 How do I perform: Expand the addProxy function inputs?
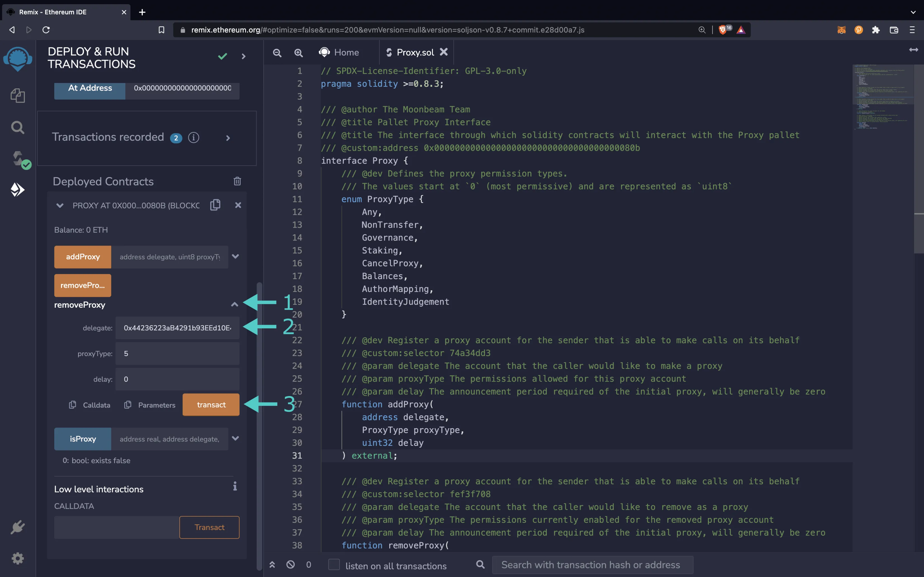[236, 256]
